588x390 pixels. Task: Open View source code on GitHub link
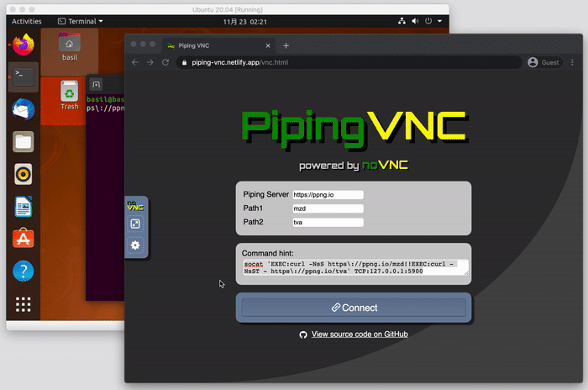(x=360, y=334)
